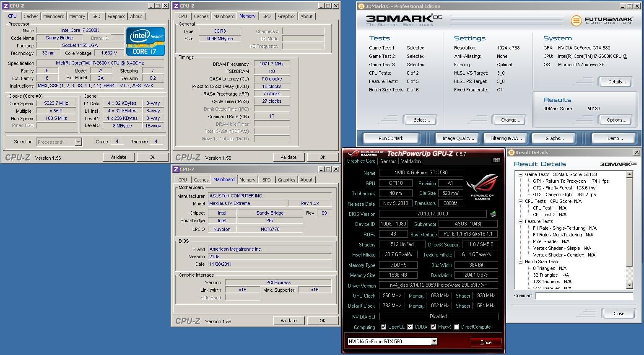Click the Driver Version field in GPU-Z
The height and width of the screenshot is (355, 644).
click(x=439, y=285)
